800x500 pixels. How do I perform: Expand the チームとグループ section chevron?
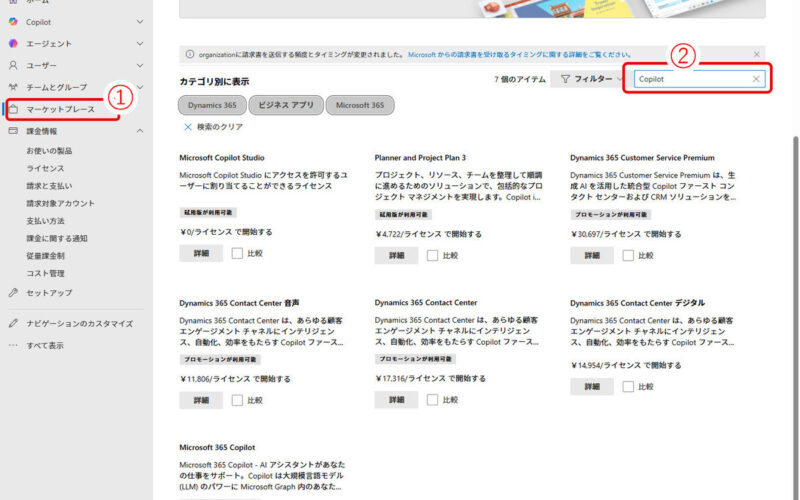pos(140,87)
